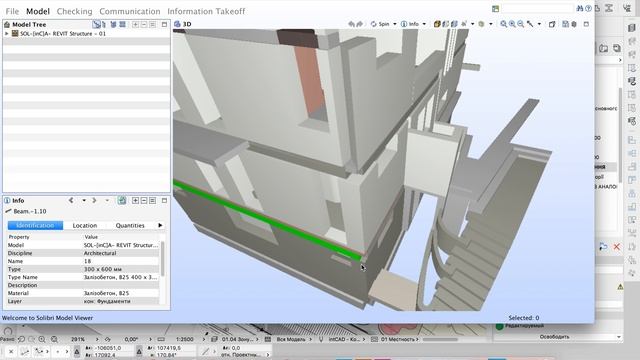Click the second component visibility icon in 3D toolbar
This screenshot has height=360, width=640.
tap(445, 24)
